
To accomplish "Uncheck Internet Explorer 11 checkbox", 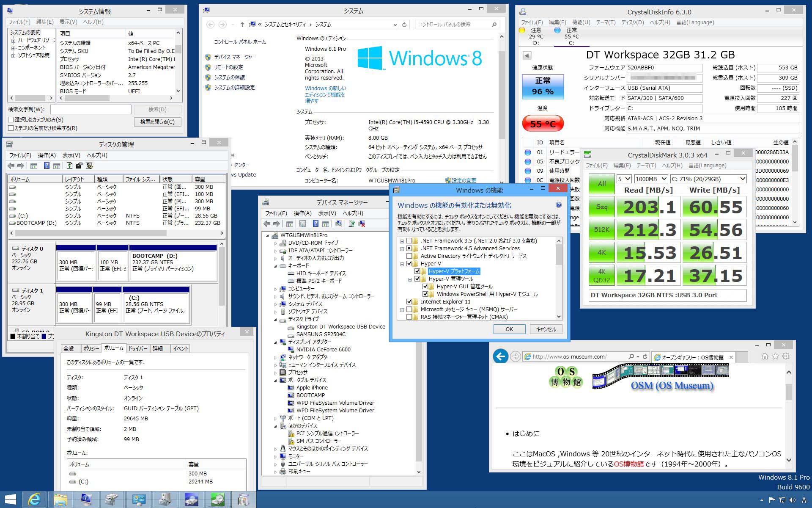I will tap(409, 302).
